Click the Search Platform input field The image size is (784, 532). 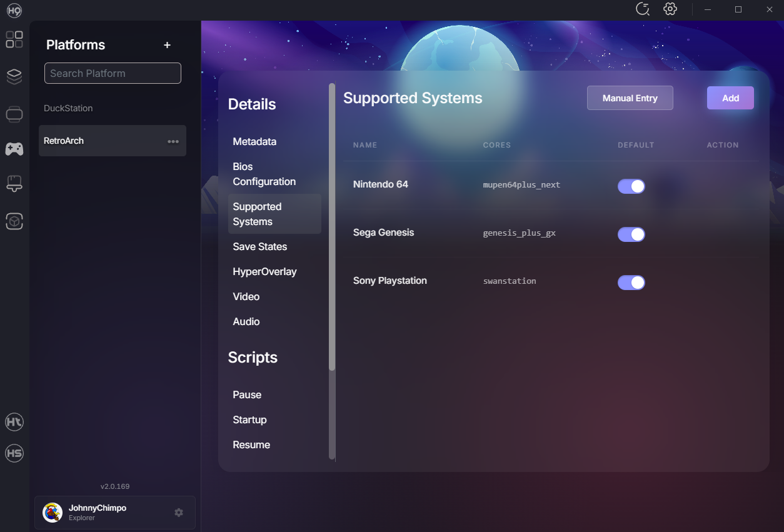coord(113,73)
